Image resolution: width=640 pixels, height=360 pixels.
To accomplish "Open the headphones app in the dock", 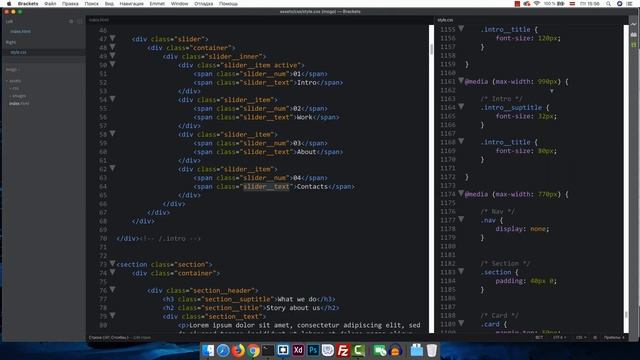I will [x=395, y=350].
